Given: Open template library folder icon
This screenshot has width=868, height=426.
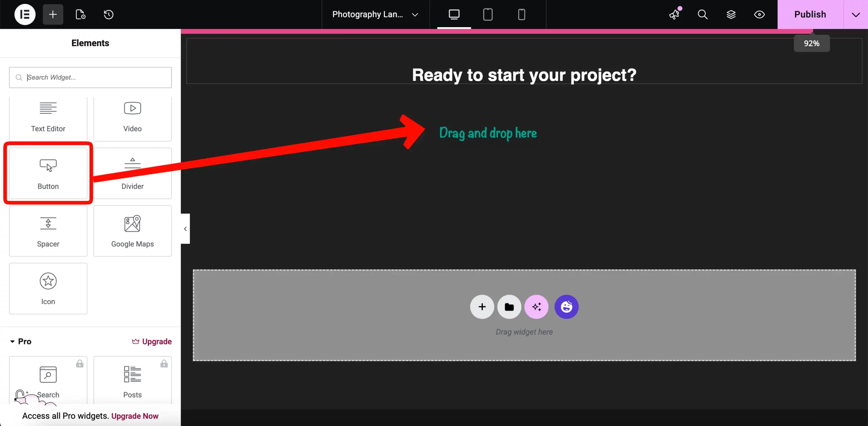Looking at the screenshot, I should tap(509, 307).
